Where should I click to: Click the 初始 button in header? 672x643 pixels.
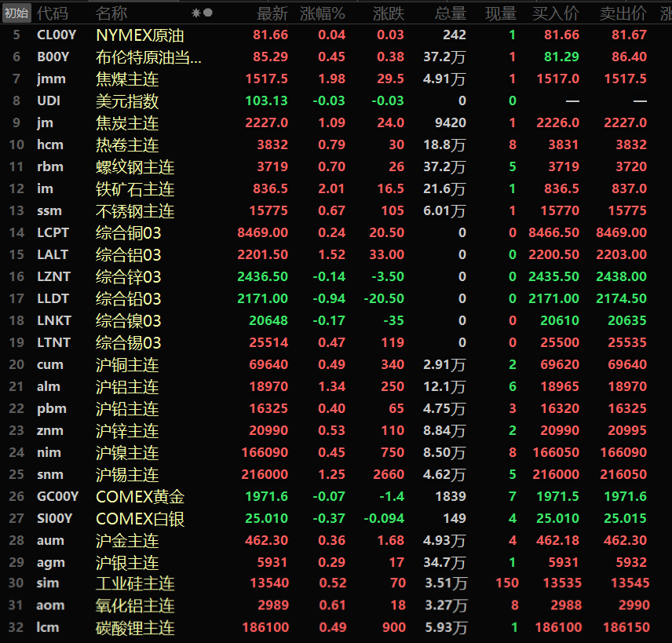pos(16,13)
